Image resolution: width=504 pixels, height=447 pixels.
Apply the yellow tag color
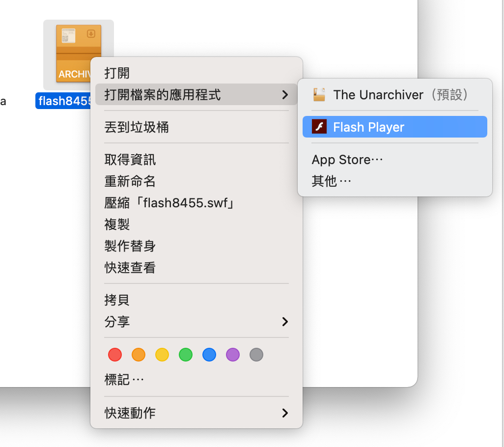(162, 355)
